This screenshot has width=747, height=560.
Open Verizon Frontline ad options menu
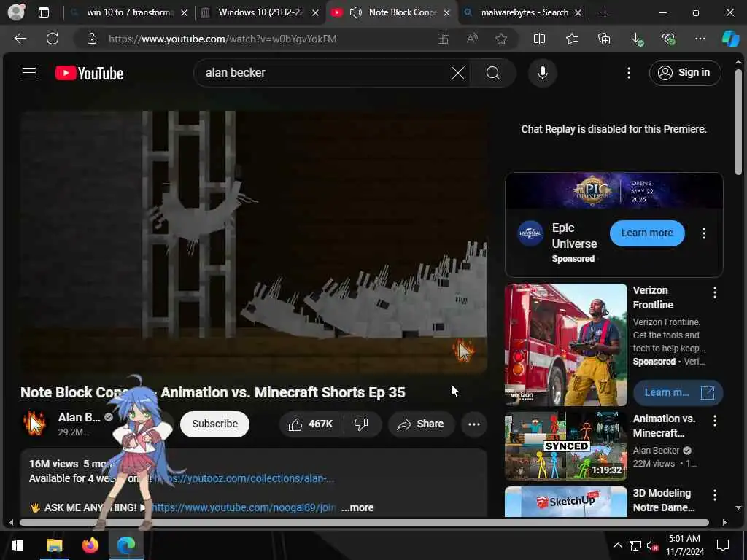(x=715, y=293)
